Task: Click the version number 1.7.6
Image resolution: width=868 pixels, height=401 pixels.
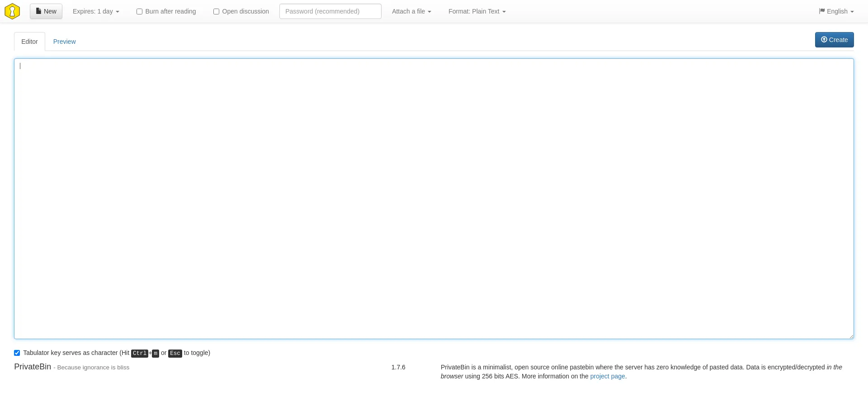Action: (398, 367)
